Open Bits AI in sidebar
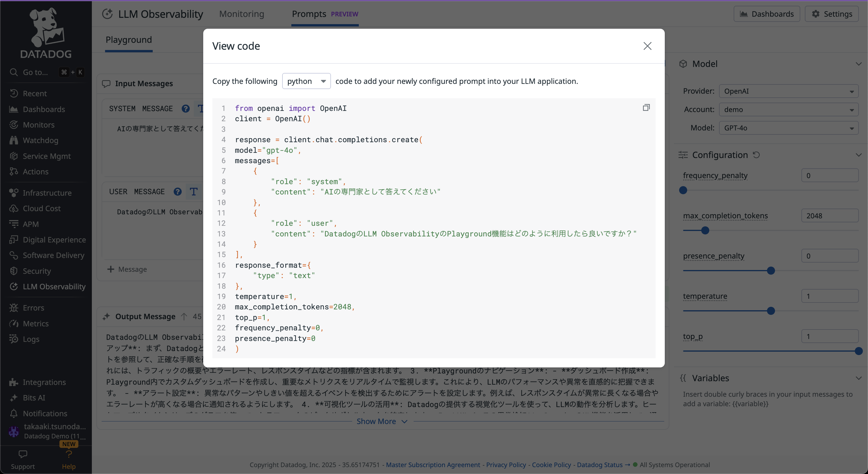Image resolution: width=868 pixels, height=474 pixels. click(34, 398)
